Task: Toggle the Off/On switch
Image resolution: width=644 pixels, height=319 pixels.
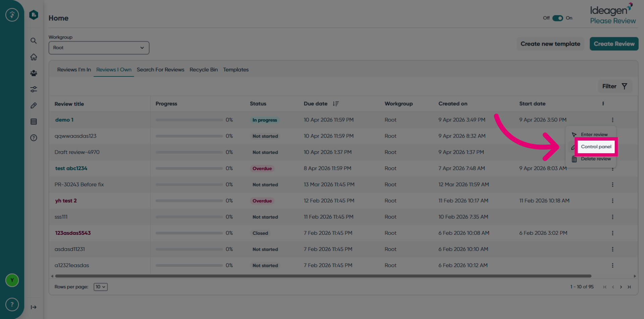Action: coord(558,18)
